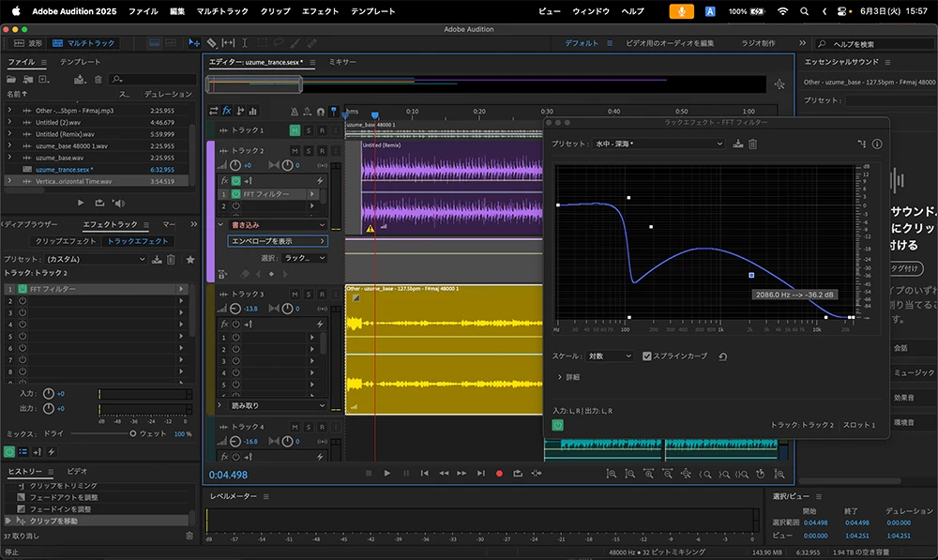Viewport: 938px width, 560px height.
Task: Open the Track 3 automation mode Read dropdown
Action: (x=278, y=405)
